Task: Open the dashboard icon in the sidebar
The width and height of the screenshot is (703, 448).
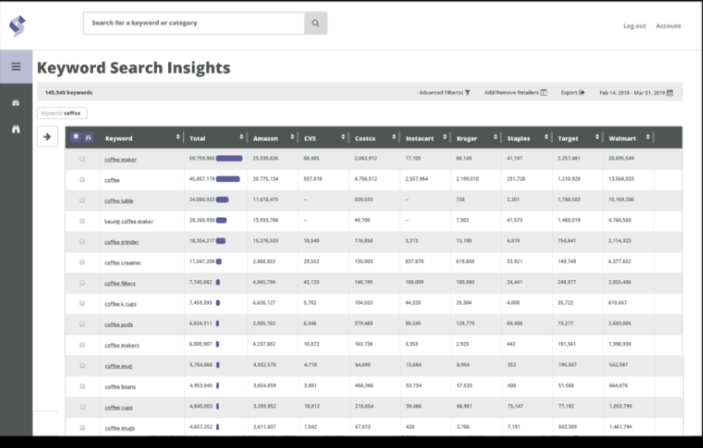Action: [x=16, y=103]
